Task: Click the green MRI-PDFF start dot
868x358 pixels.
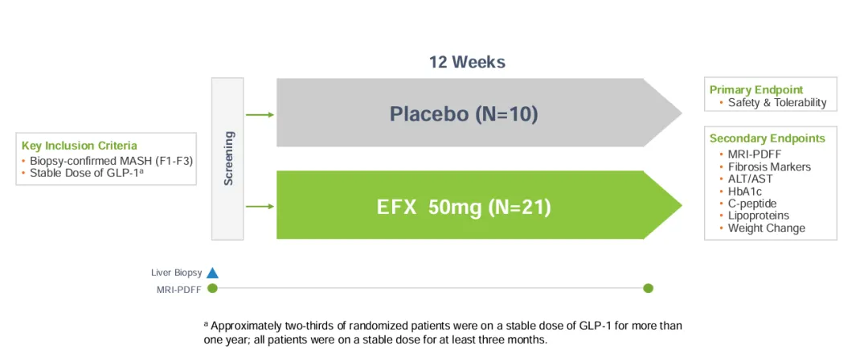Action: (x=212, y=288)
